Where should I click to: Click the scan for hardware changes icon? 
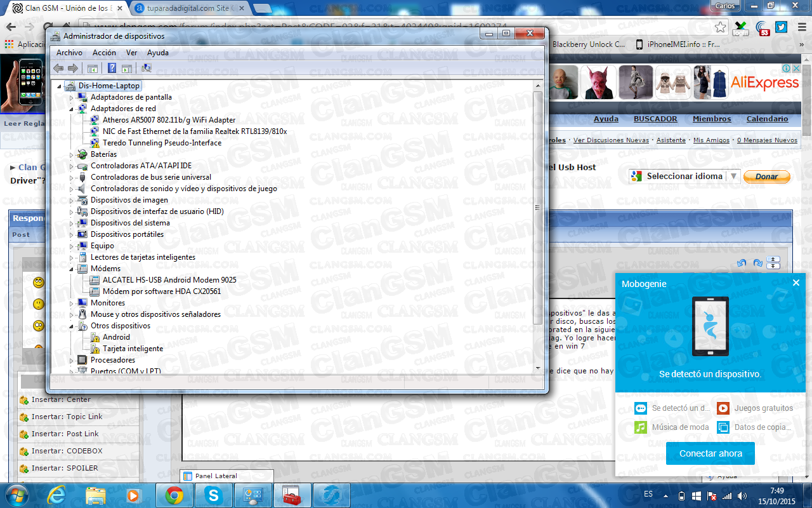(147, 68)
